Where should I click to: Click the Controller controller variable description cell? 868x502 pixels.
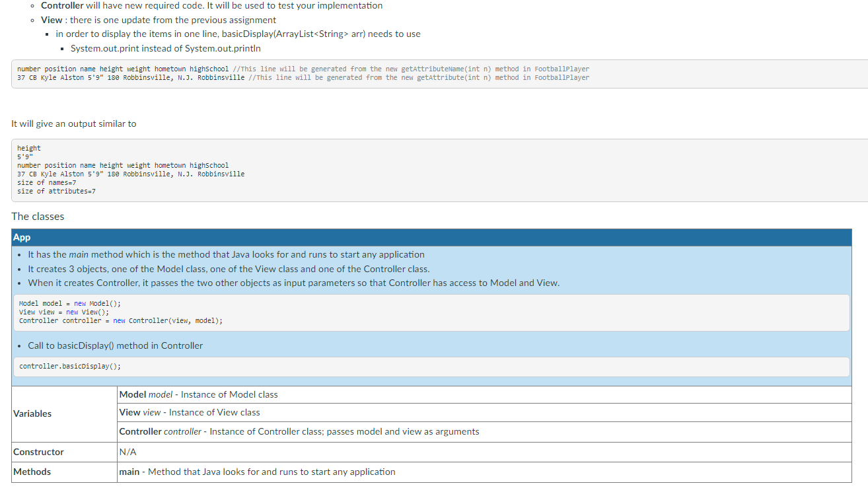(x=484, y=431)
